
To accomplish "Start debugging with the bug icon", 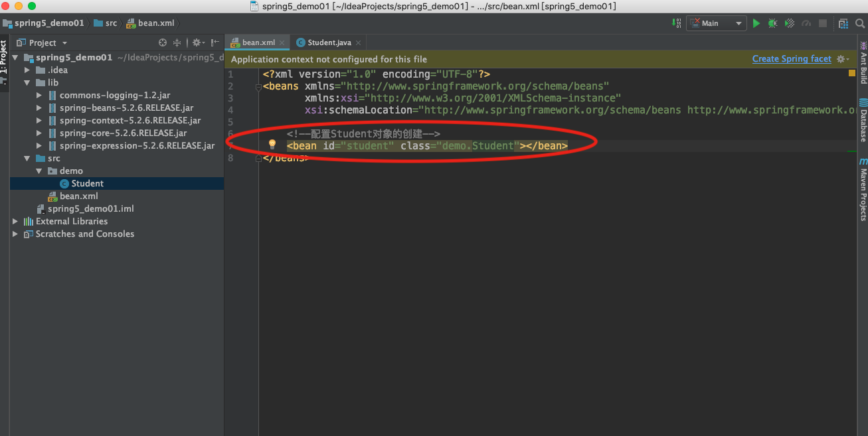I will [772, 23].
